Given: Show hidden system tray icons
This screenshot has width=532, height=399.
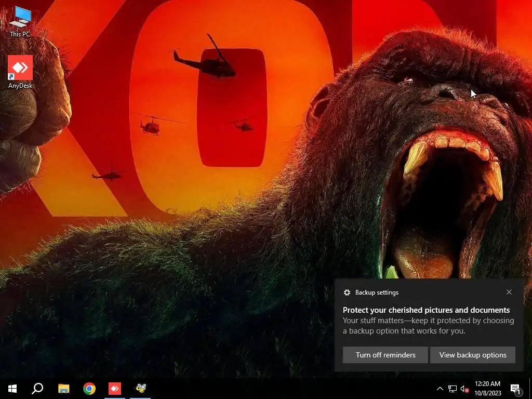Looking at the screenshot, I should pyautogui.click(x=440, y=389).
